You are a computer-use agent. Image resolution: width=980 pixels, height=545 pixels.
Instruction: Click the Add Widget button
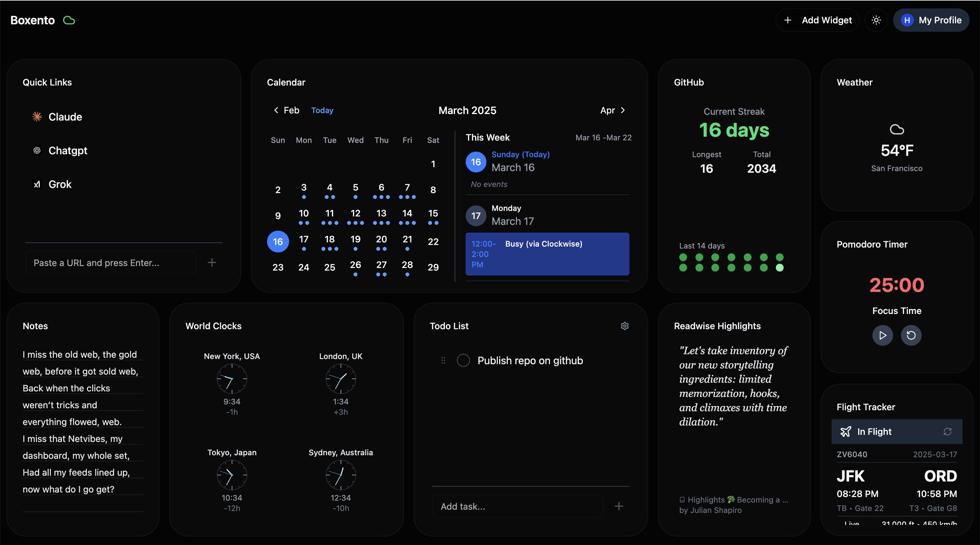818,20
